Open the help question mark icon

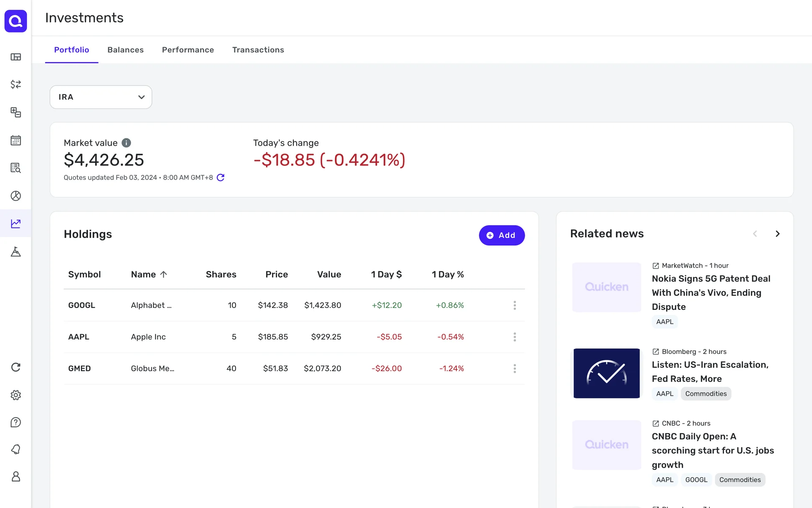pos(16,422)
